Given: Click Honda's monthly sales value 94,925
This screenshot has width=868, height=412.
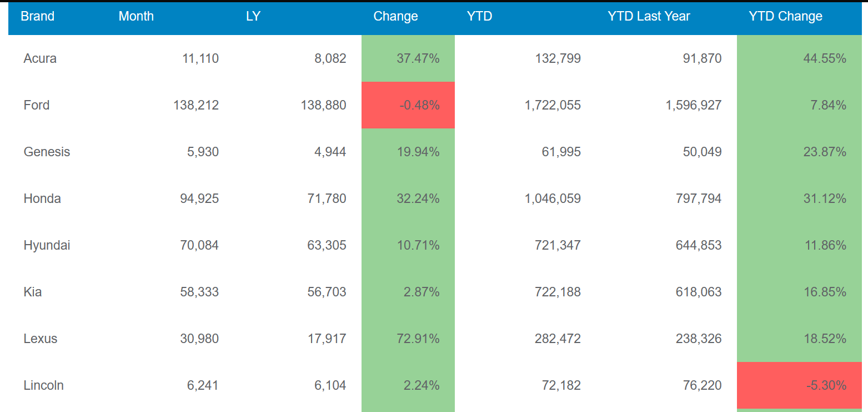Looking at the screenshot, I should coord(199,198).
